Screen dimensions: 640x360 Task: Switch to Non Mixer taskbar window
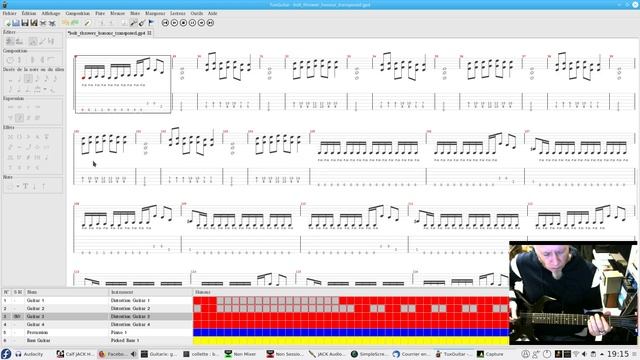click(x=241, y=354)
